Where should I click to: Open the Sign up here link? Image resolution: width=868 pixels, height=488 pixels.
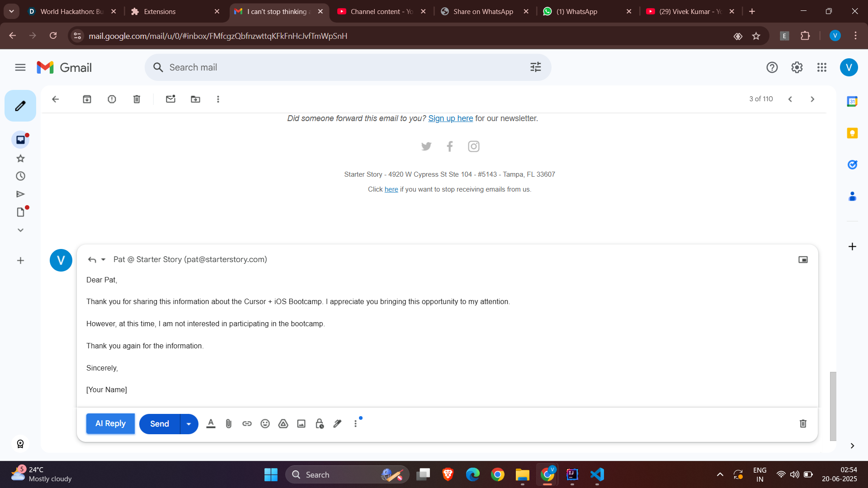click(x=450, y=118)
